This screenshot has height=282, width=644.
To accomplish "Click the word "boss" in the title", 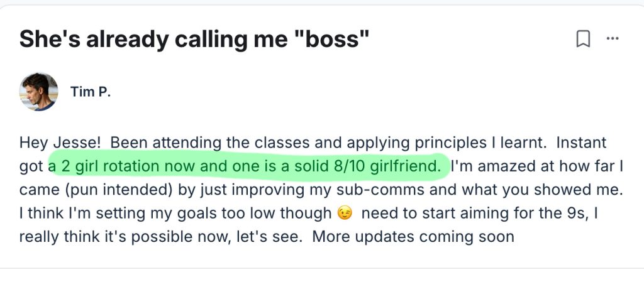I will point(332,39).
